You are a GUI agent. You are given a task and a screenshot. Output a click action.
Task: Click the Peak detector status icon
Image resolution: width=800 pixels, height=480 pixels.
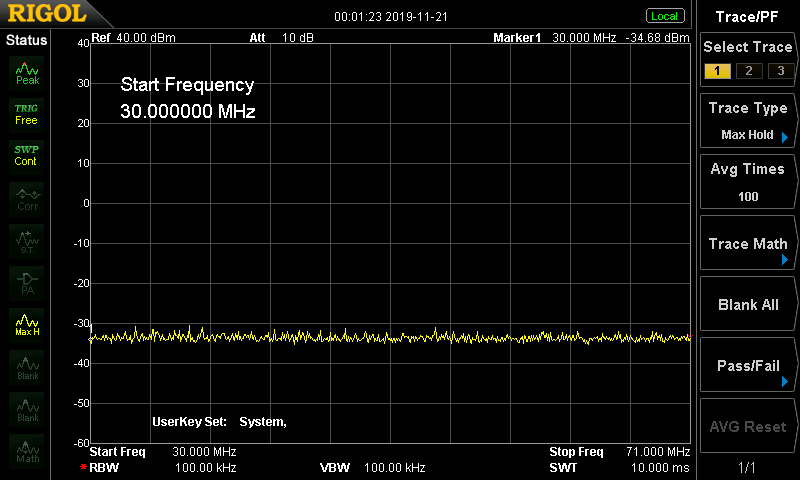pos(27,72)
